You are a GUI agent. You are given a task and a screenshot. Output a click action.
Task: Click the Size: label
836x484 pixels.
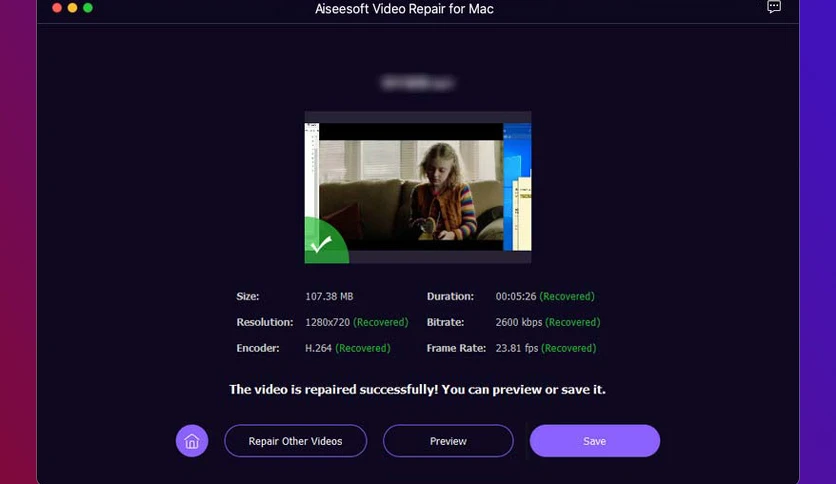pos(248,296)
